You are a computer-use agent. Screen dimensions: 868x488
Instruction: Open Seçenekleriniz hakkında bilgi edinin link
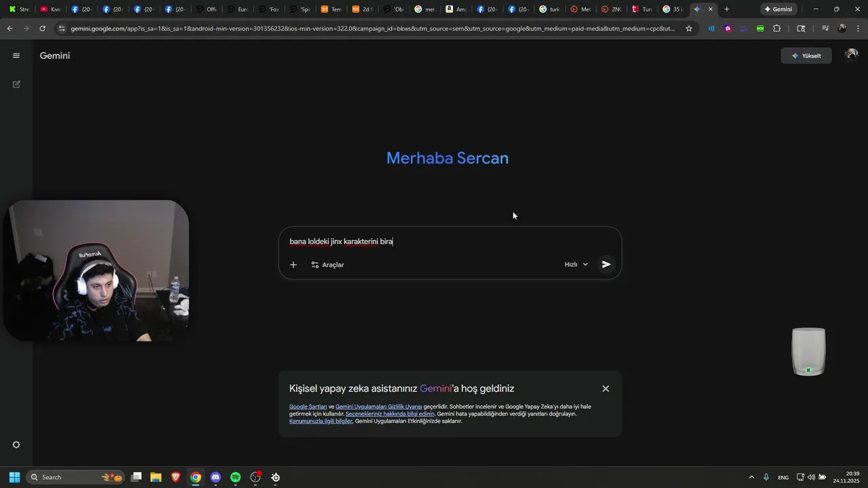point(390,413)
